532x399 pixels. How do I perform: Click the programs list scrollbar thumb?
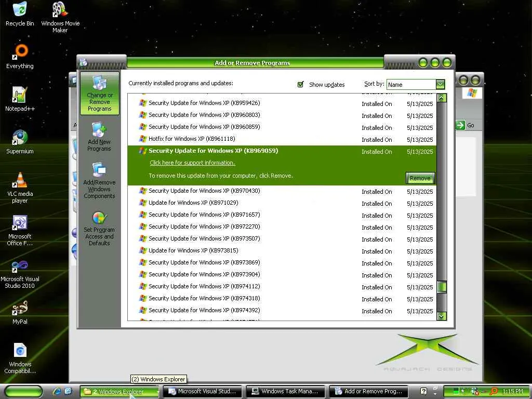click(442, 287)
